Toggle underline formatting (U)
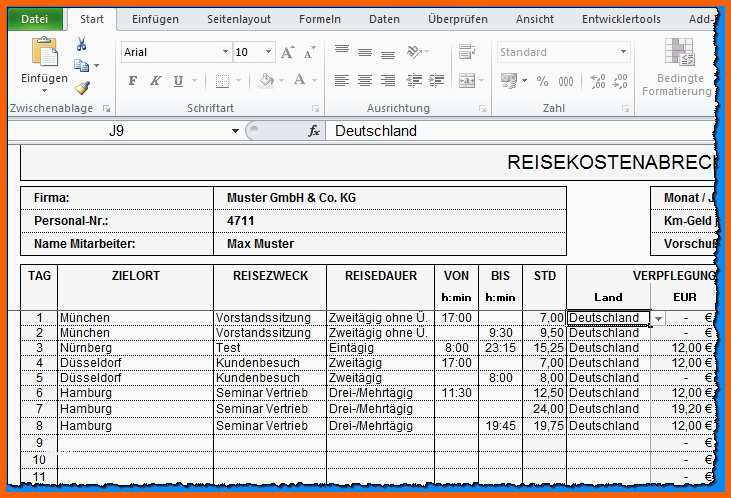731x498 pixels. (x=178, y=81)
